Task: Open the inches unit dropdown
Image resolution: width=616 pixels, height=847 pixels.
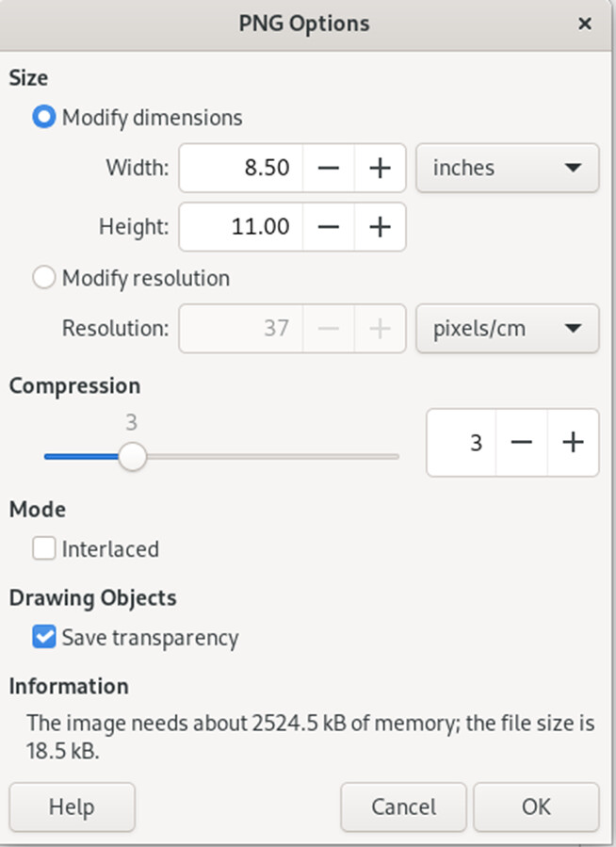Action: coord(507,169)
